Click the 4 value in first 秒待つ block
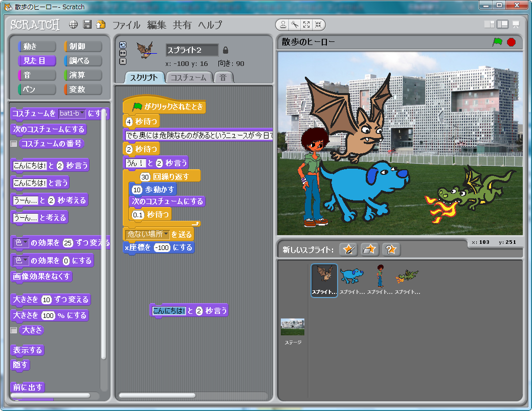The image size is (532, 411). (x=129, y=121)
